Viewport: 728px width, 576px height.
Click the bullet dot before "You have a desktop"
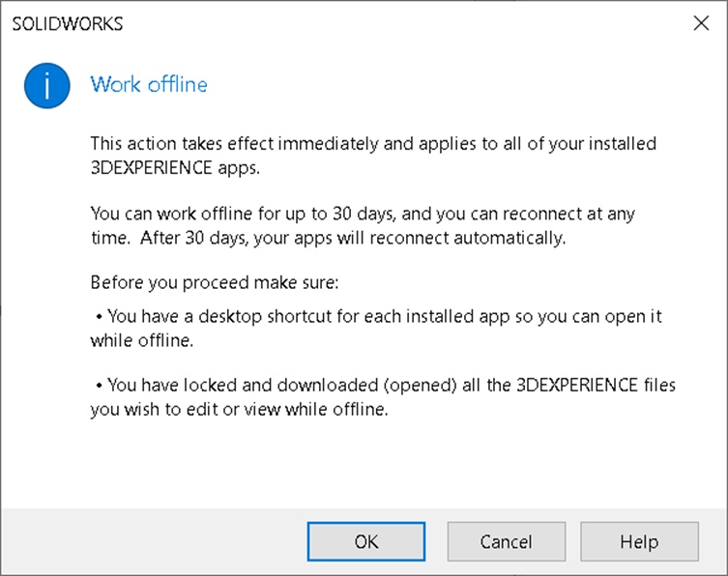(100, 318)
